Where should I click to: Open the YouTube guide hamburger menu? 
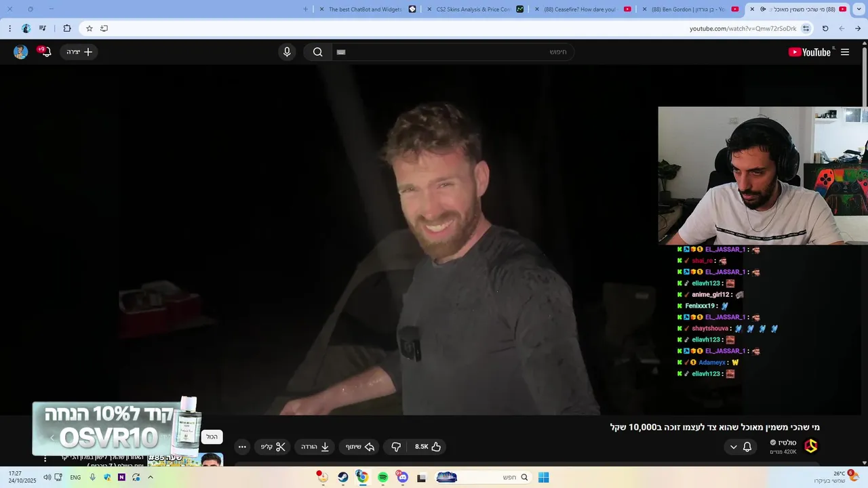[845, 52]
